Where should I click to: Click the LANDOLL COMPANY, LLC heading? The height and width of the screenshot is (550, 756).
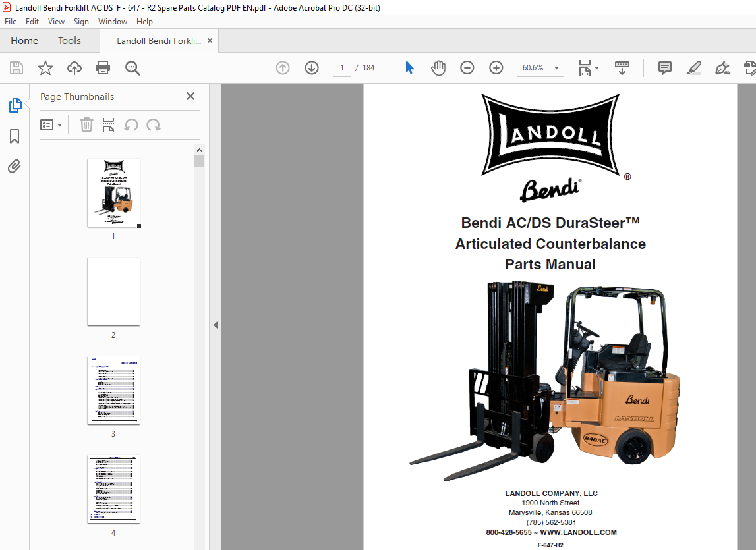(x=551, y=493)
